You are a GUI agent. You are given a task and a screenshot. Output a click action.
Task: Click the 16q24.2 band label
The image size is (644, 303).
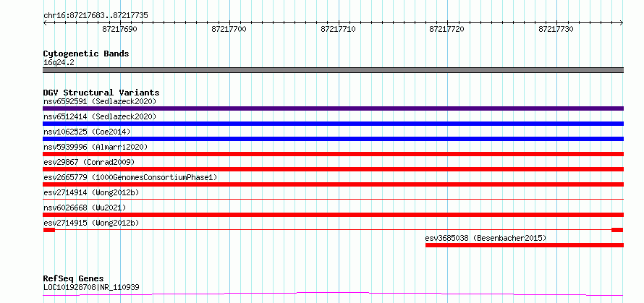(x=59, y=63)
